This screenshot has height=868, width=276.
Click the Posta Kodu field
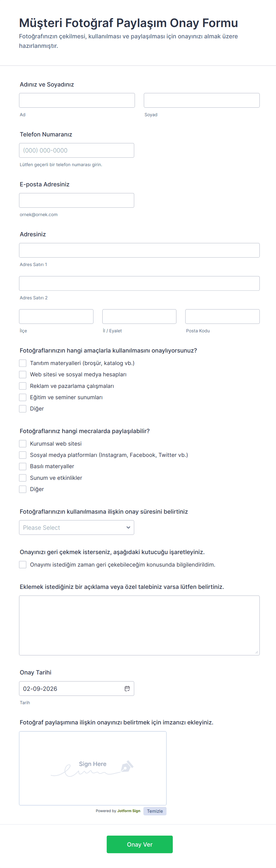coord(222,316)
